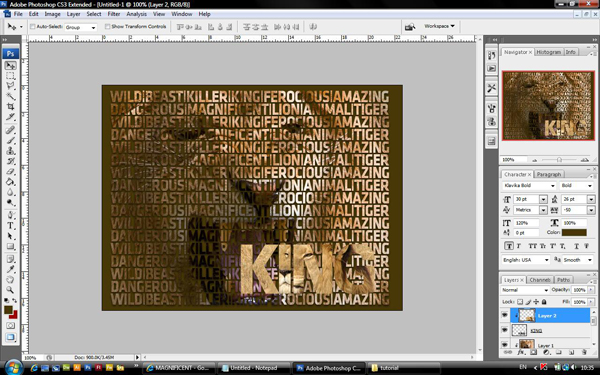Screen dimensions: 600x375
Task: Toggle Lock transparent pixels
Action: (520, 302)
